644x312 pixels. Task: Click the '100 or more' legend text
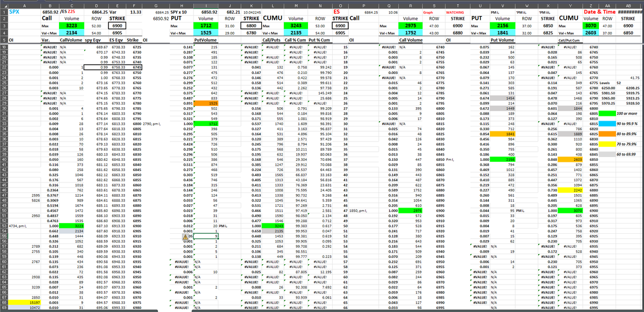627,114
